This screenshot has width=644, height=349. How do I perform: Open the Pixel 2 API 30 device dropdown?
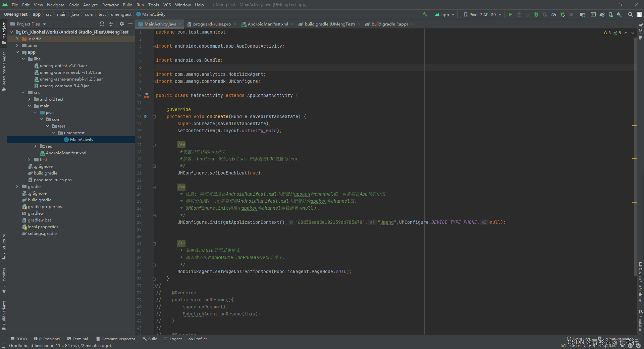click(482, 14)
